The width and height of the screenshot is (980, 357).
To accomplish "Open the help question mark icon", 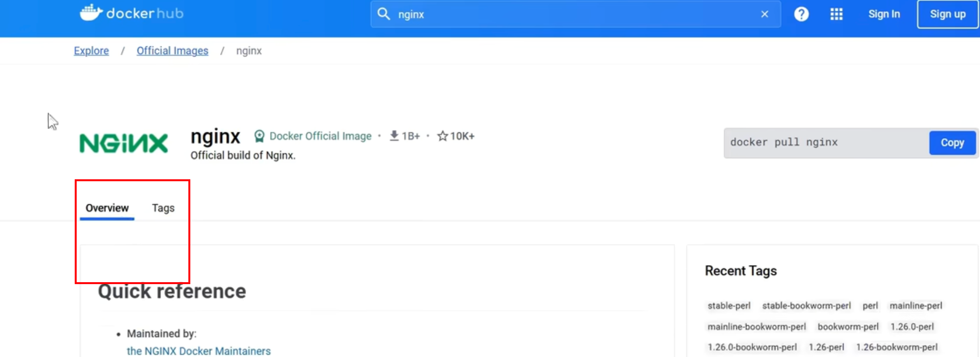I will click(801, 14).
